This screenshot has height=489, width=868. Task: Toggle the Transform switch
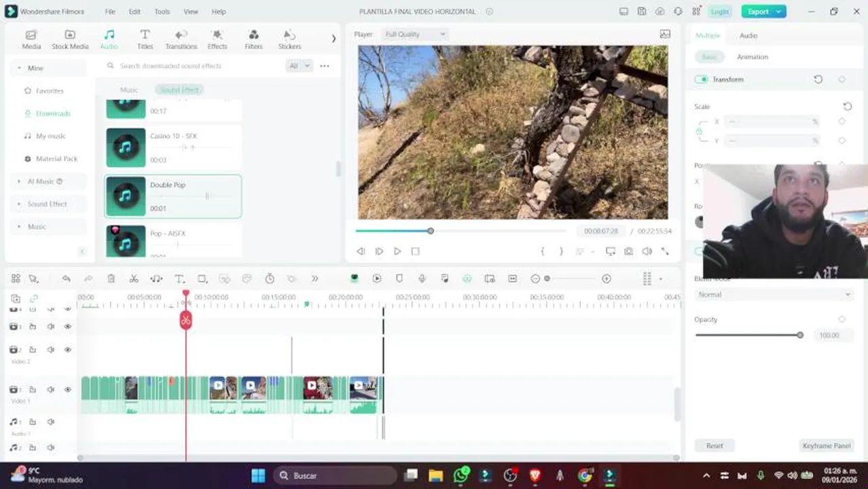pos(701,79)
